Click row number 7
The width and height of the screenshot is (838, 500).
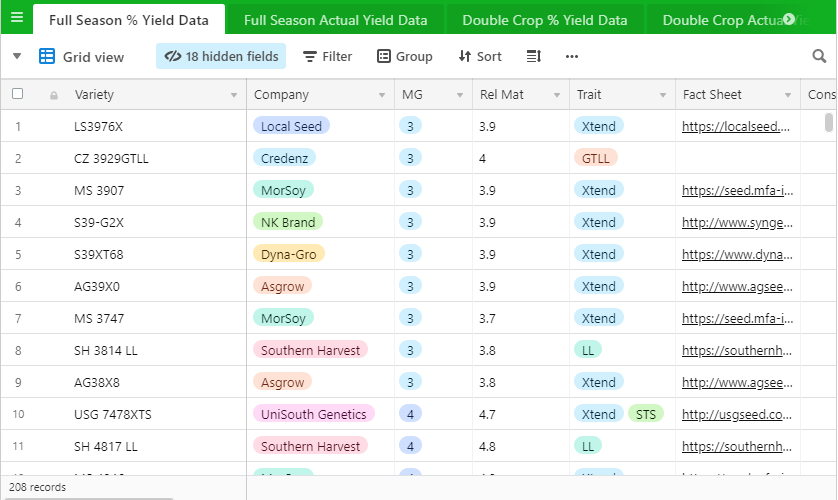pos(18,319)
